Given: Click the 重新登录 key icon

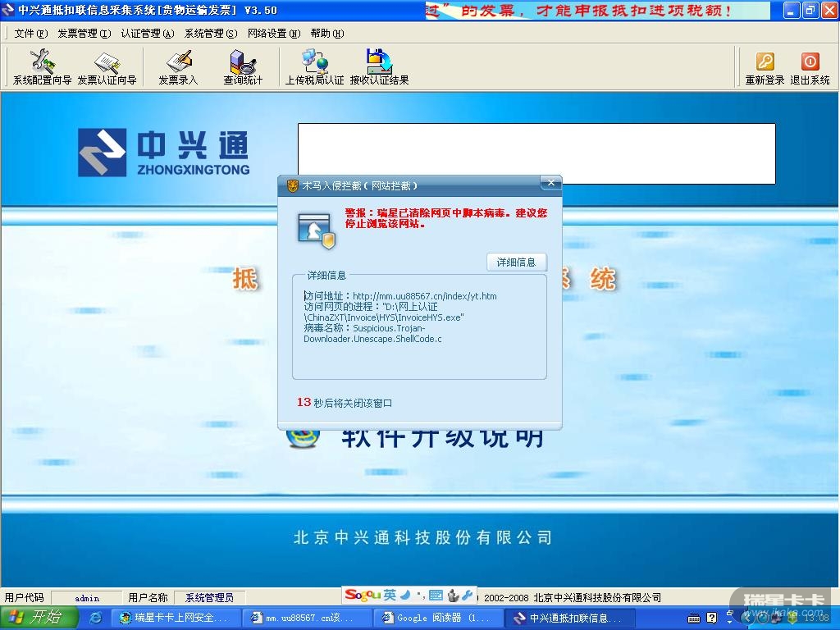Looking at the screenshot, I should (765, 67).
